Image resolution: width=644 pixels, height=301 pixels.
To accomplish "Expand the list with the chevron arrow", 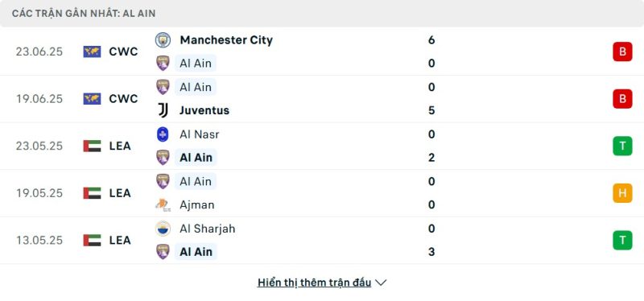I will 381,282.
